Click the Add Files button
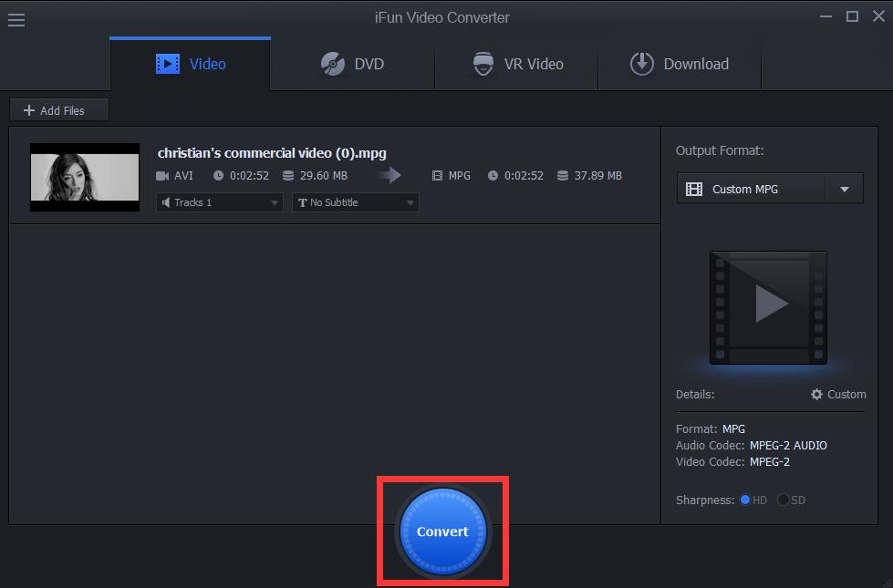893x588 pixels. click(x=58, y=110)
